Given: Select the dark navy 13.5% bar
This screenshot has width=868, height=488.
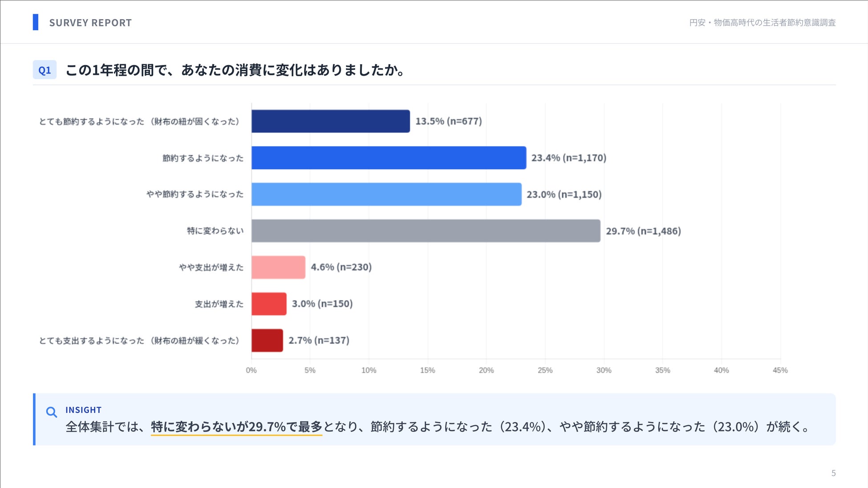Looking at the screenshot, I should [331, 121].
